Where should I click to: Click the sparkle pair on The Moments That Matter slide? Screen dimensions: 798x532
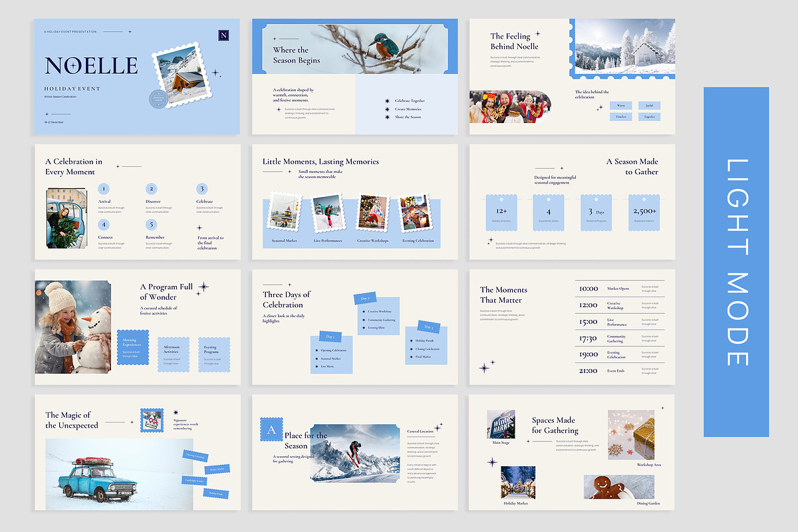[487, 367]
